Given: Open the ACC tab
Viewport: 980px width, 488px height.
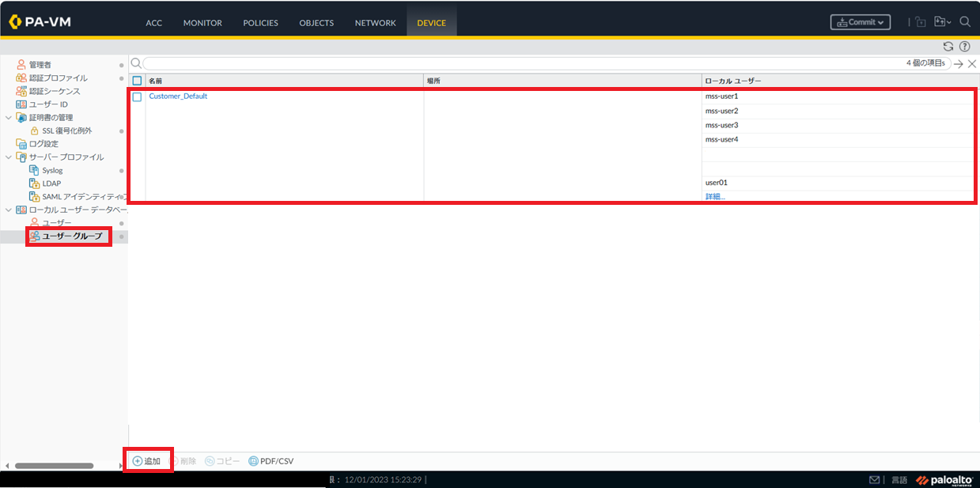Looking at the screenshot, I should [x=154, y=23].
